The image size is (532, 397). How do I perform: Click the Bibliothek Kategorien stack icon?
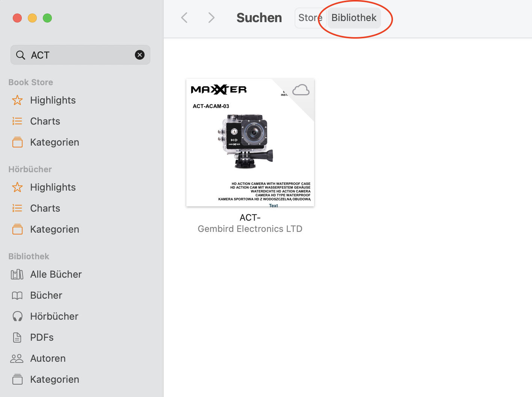tap(17, 379)
